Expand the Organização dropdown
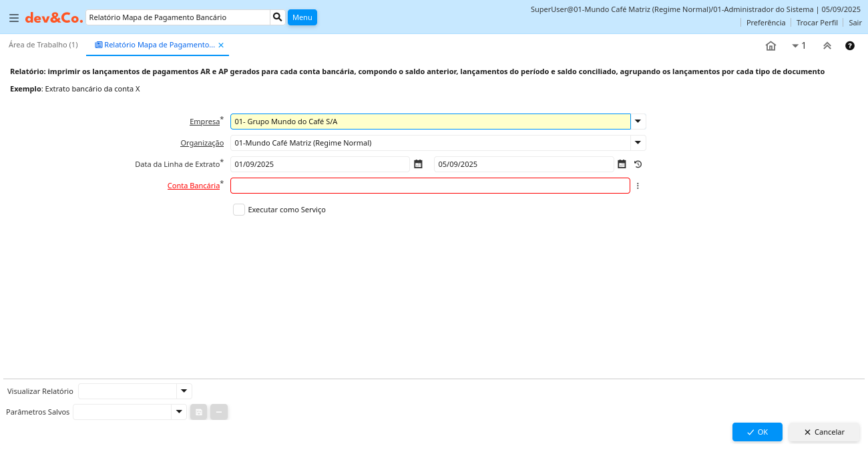The image size is (868, 450). 638,143
